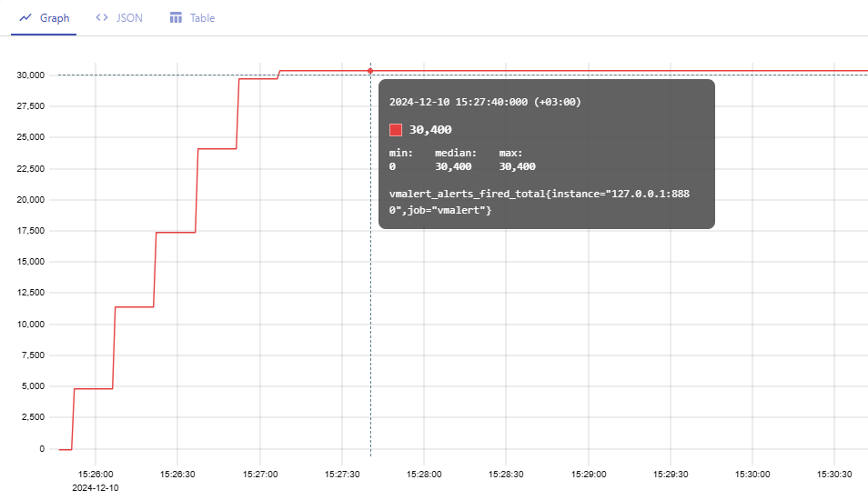The height and width of the screenshot is (500, 868).
Task: Click the line chart icon on Graph tab
Action: pos(25,18)
